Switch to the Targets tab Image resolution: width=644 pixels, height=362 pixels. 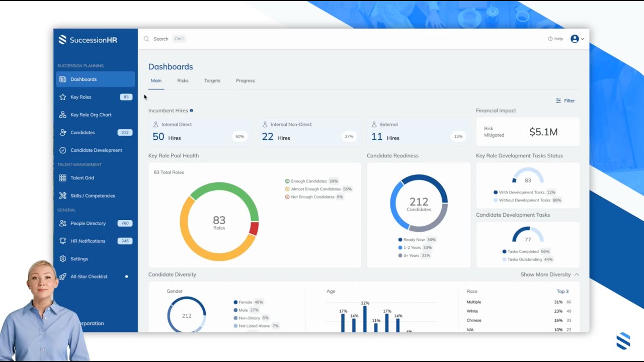[x=212, y=80]
